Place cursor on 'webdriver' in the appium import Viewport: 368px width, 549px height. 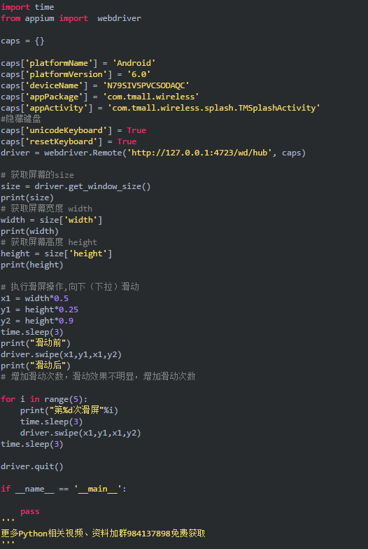pos(119,18)
